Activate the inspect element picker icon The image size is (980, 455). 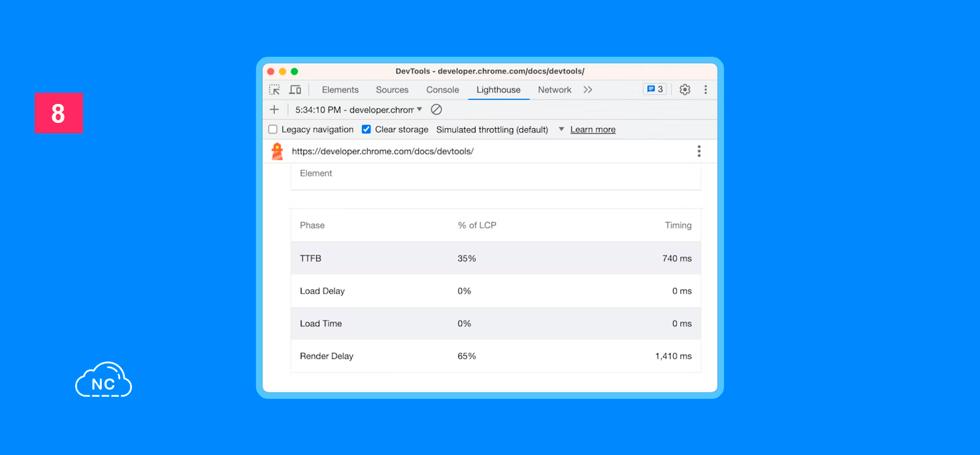point(274,90)
